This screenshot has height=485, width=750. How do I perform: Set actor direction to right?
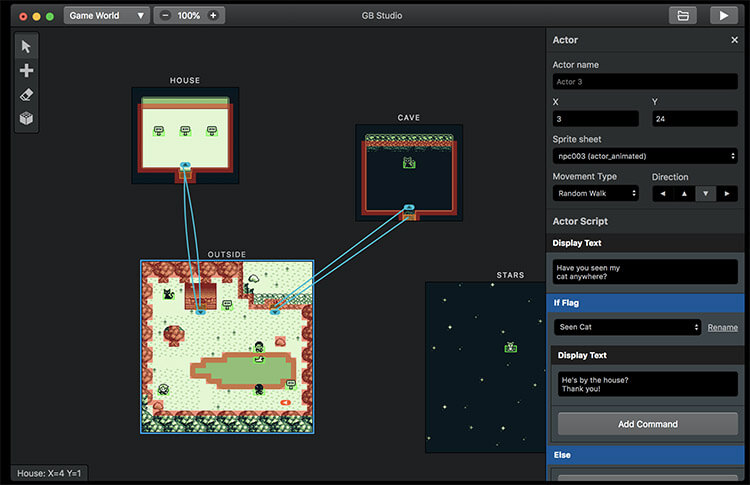click(727, 194)
